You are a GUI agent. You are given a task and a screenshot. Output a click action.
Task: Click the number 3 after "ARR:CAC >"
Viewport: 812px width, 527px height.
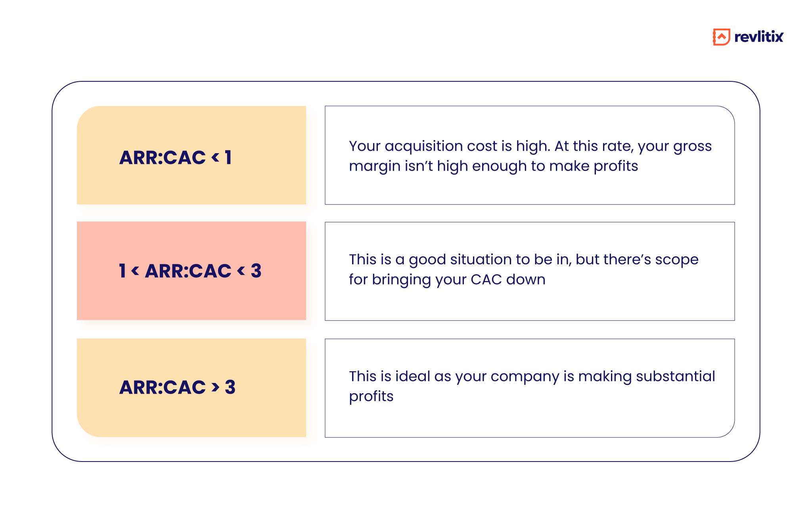coord(230,387)
